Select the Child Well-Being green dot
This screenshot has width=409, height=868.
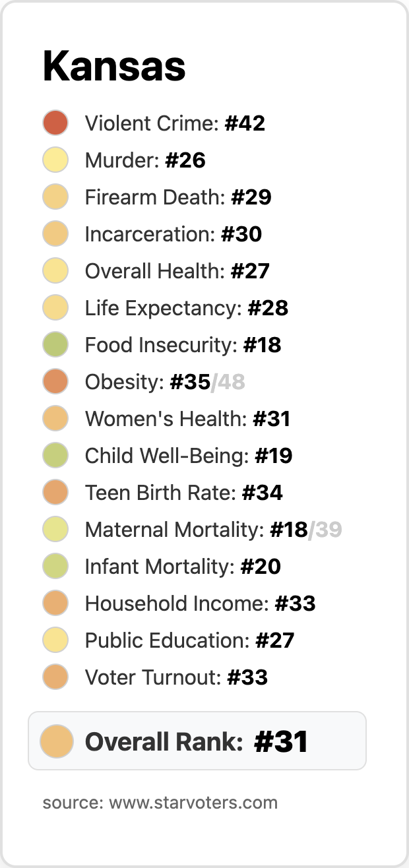coord(55,456)
